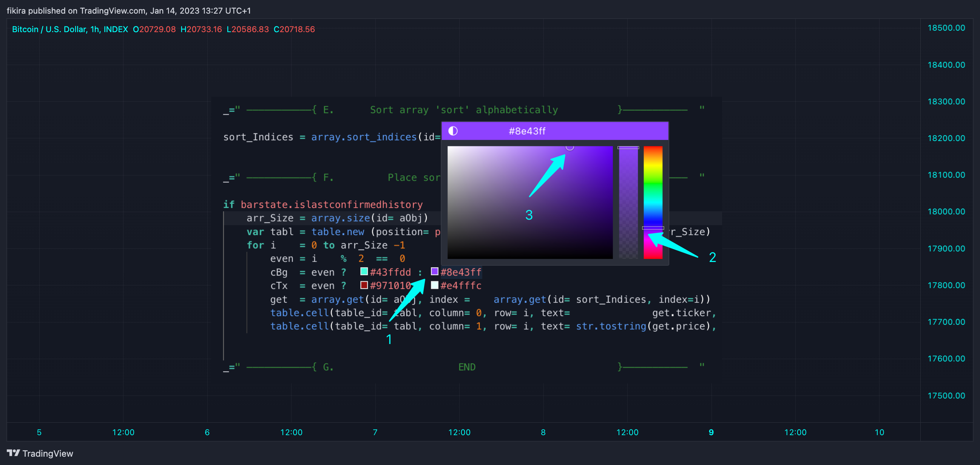Click 'table.new' in the var tabl line
This screenshot has height=465, width=980.
(x=338, y=231)
